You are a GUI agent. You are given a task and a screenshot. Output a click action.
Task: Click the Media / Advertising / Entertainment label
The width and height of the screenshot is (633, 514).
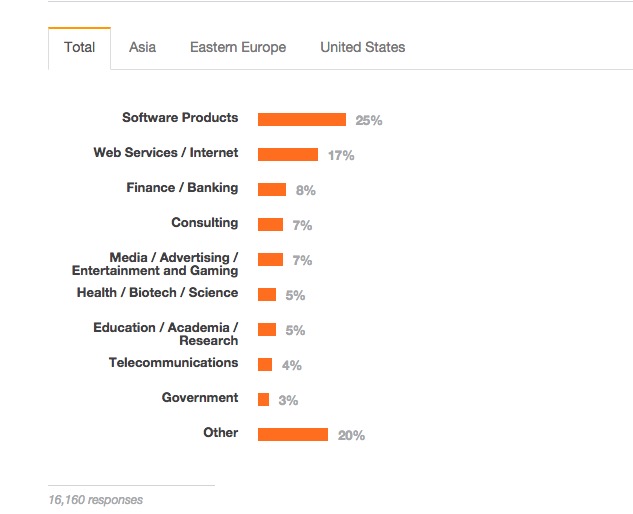155,264
